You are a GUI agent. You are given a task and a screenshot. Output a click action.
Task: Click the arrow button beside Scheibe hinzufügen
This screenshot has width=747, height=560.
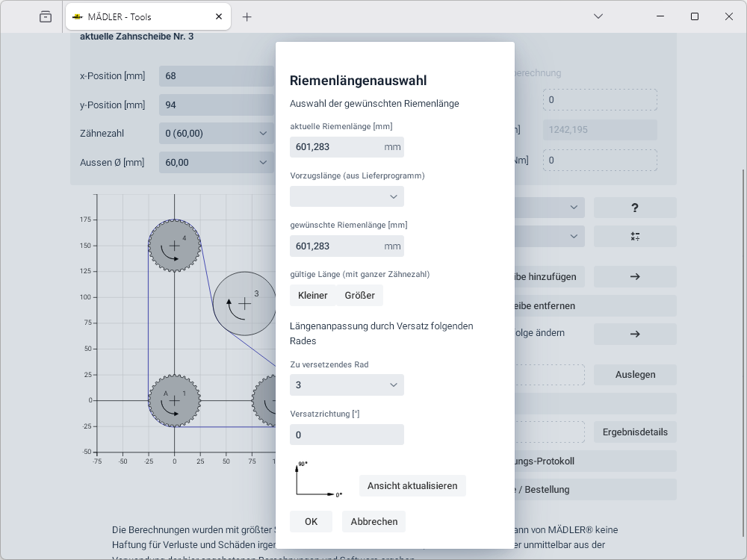tap(634, 276)
